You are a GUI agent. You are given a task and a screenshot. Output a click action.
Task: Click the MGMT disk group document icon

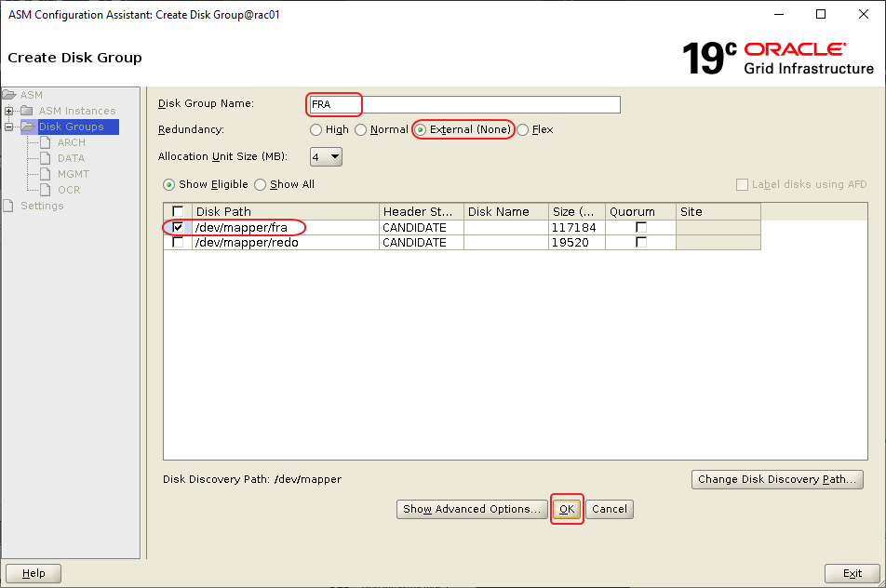coord(46,174)
